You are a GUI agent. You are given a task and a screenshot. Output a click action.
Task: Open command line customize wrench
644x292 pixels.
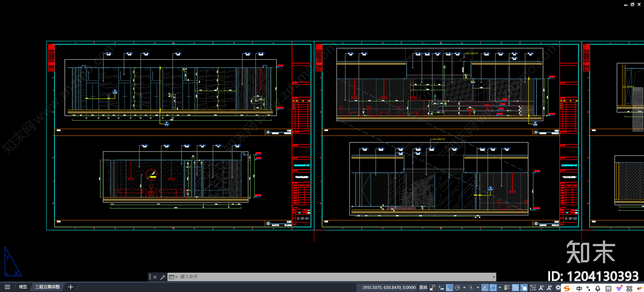[x=163, y=277]
